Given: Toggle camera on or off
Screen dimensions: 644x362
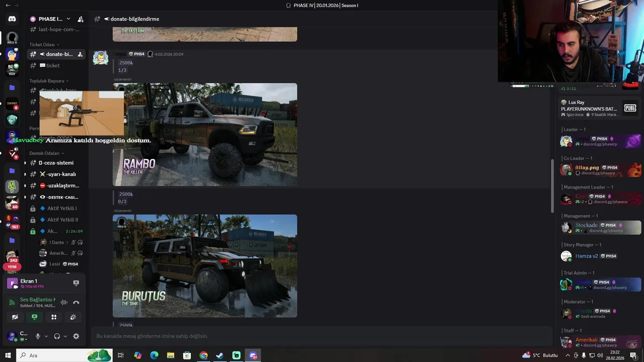Looking at the screenshot, I should (15, 317).
